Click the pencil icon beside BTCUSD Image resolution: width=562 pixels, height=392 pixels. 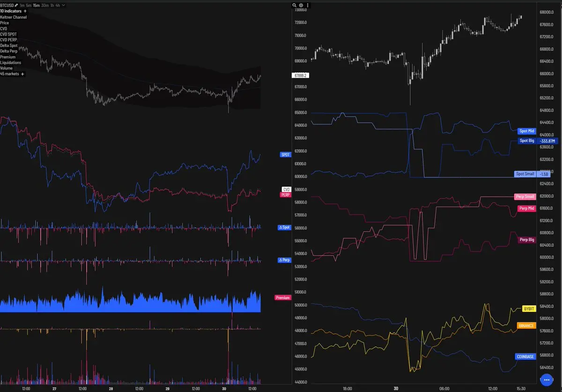tap(17, 5)
